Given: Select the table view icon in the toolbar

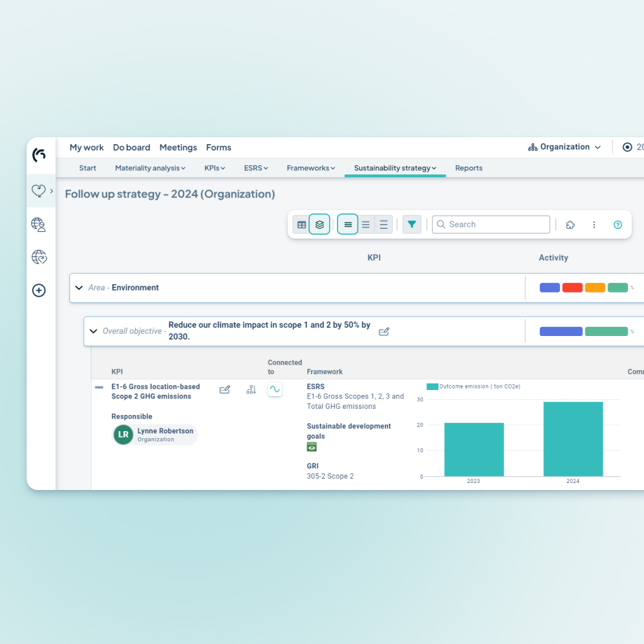Looking at the screenshot, I should click(x=302, y=224).
